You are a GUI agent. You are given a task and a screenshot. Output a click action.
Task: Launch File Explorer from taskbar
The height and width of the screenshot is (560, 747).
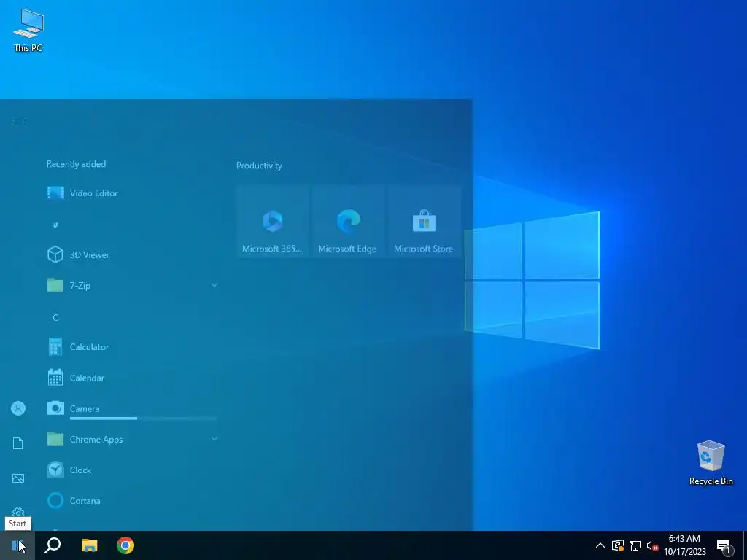coord(89,545)
